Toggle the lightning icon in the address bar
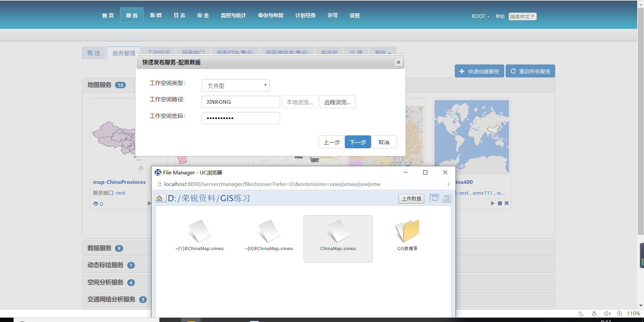 point(448,184)
